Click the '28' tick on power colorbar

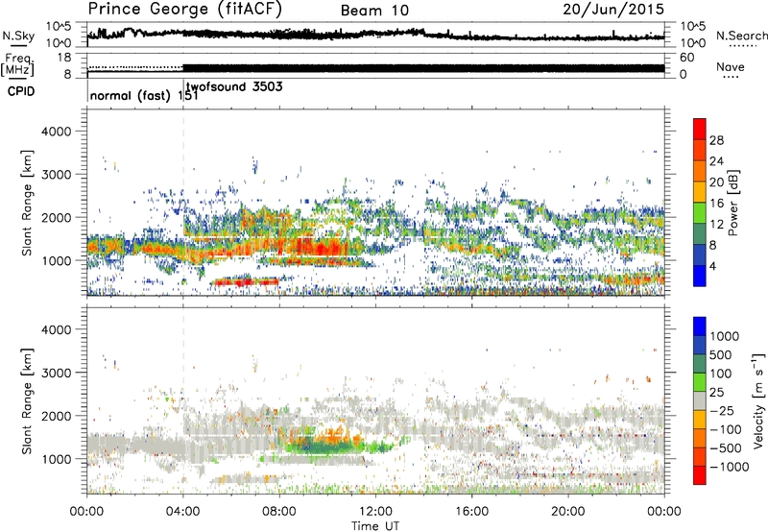(x=716, y=140)
